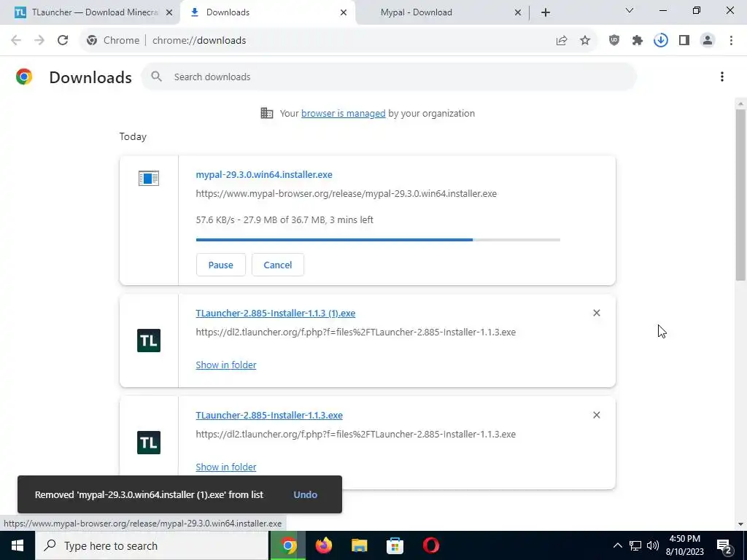Click the Search downloads field

click(389, 77)
